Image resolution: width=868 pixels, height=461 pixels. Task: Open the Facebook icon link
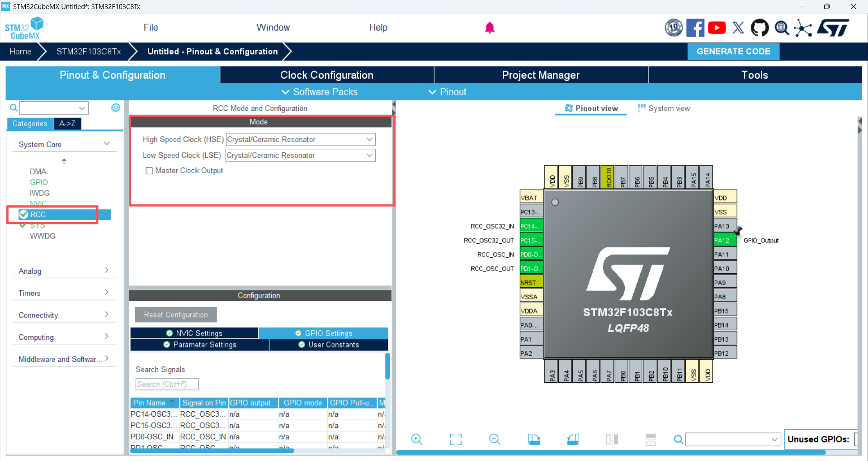695,28
